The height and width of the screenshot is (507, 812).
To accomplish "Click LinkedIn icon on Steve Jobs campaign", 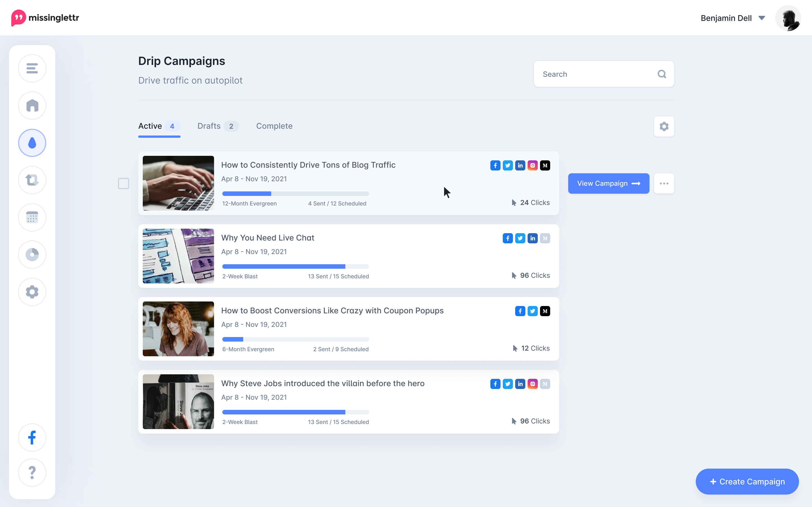I will [x=520, y=384].
